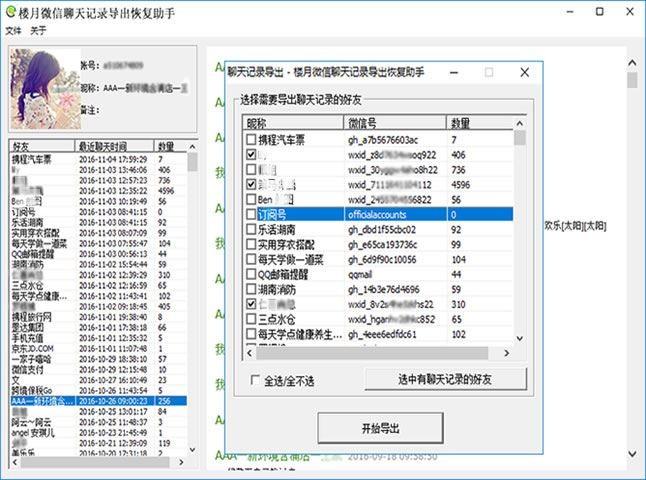Click 数量 column header in main friend list
The image size is (646, 480).
171,146
